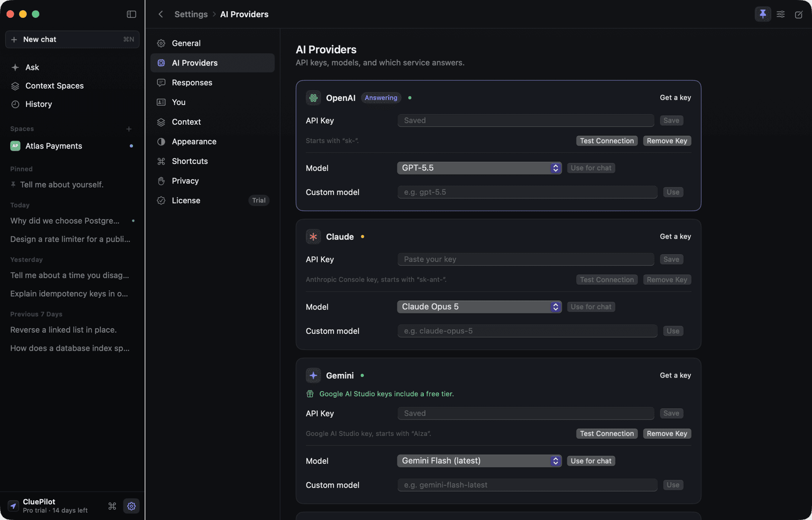Open the Atlas Payments space
The image size is (812, 520).
tap(73, 146)
